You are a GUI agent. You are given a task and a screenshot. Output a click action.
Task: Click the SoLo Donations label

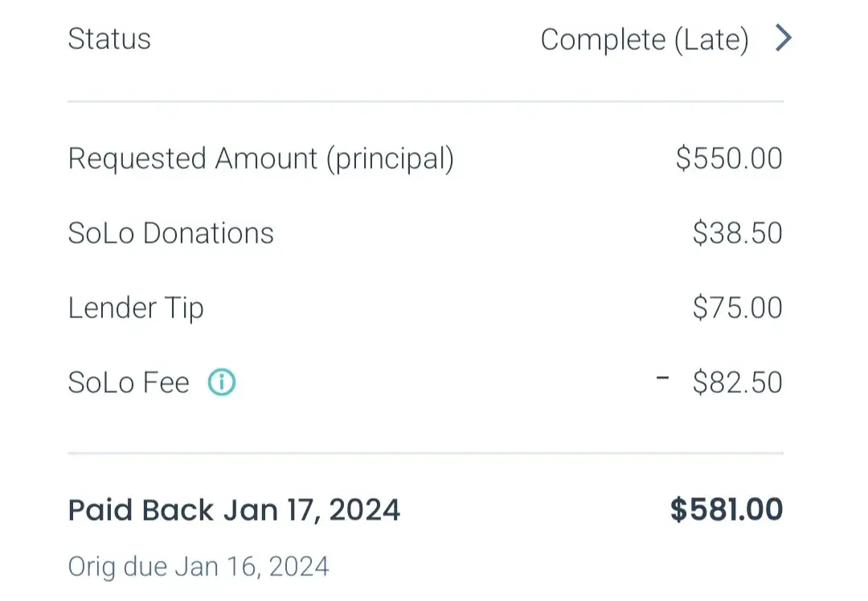(170, 233)
